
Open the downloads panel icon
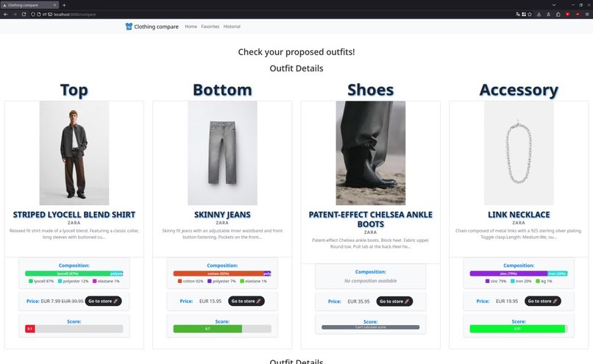click(x=539, y=15)
